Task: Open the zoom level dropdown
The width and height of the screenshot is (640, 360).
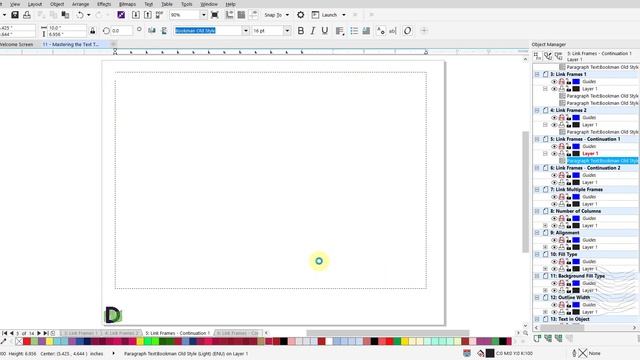Action: point(203,15)
